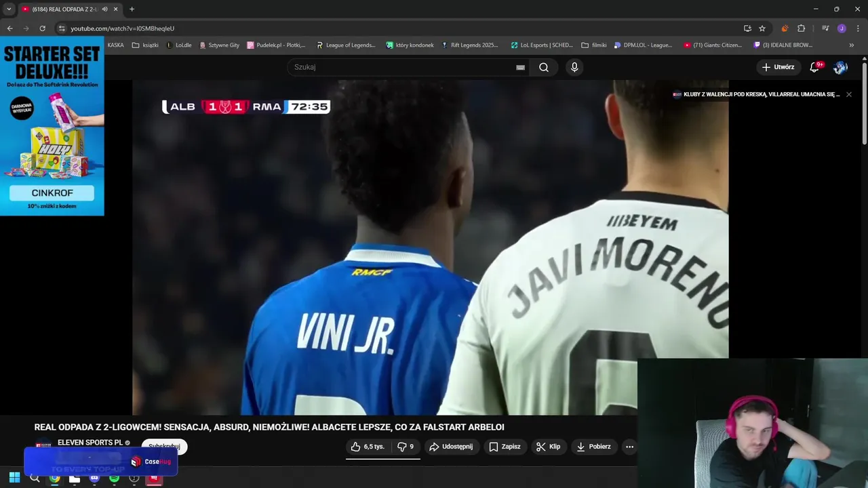
Task: Click the video player to pause
Action: [x=430, y=247]
